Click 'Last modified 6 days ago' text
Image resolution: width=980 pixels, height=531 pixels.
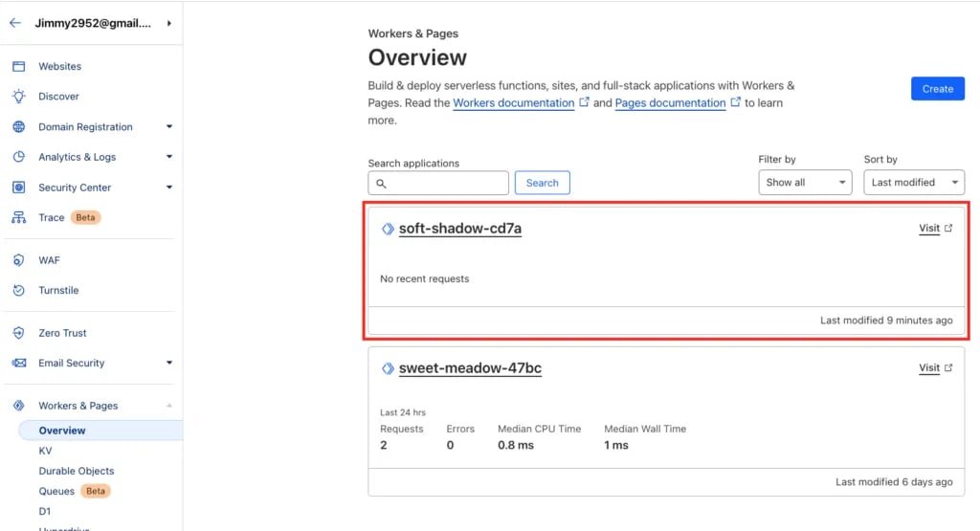click(895, 482)
